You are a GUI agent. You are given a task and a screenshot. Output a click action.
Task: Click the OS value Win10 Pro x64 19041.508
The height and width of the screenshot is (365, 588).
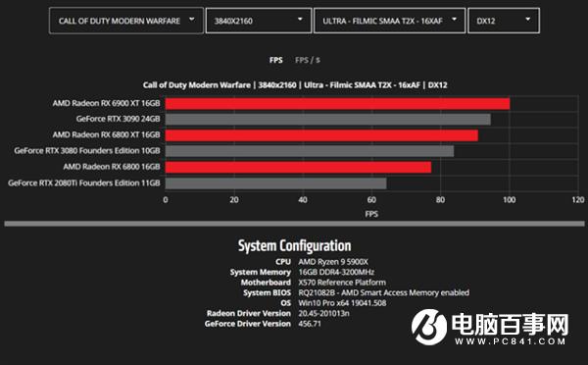point(342,303)
